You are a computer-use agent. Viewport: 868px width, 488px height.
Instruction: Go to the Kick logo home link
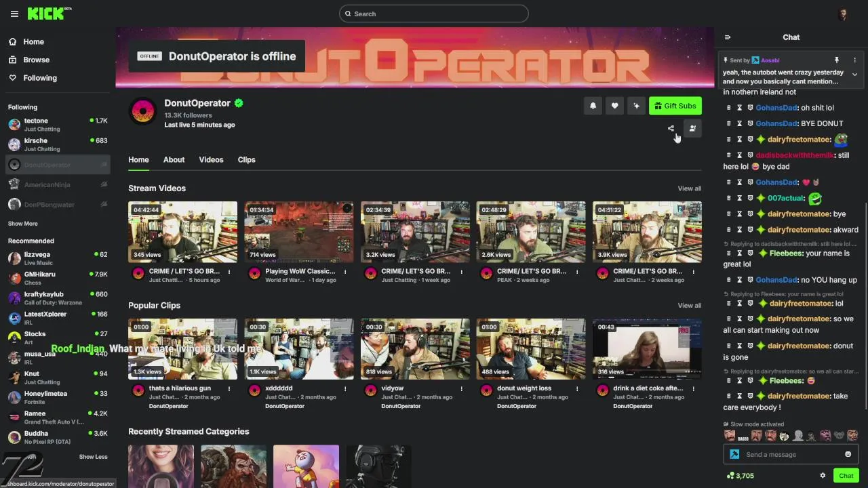point(50,13)
